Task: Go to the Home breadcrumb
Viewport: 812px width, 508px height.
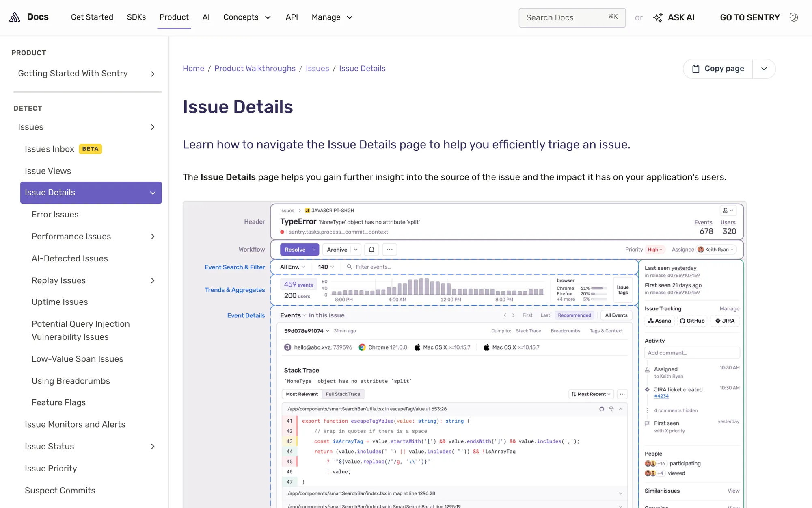Action: pos(193,68)
